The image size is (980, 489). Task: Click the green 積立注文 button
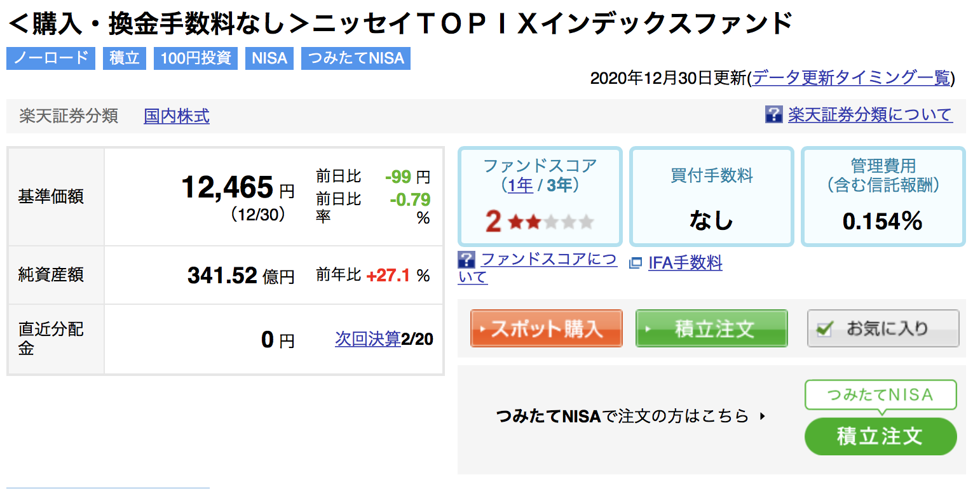tap(711, 328)
